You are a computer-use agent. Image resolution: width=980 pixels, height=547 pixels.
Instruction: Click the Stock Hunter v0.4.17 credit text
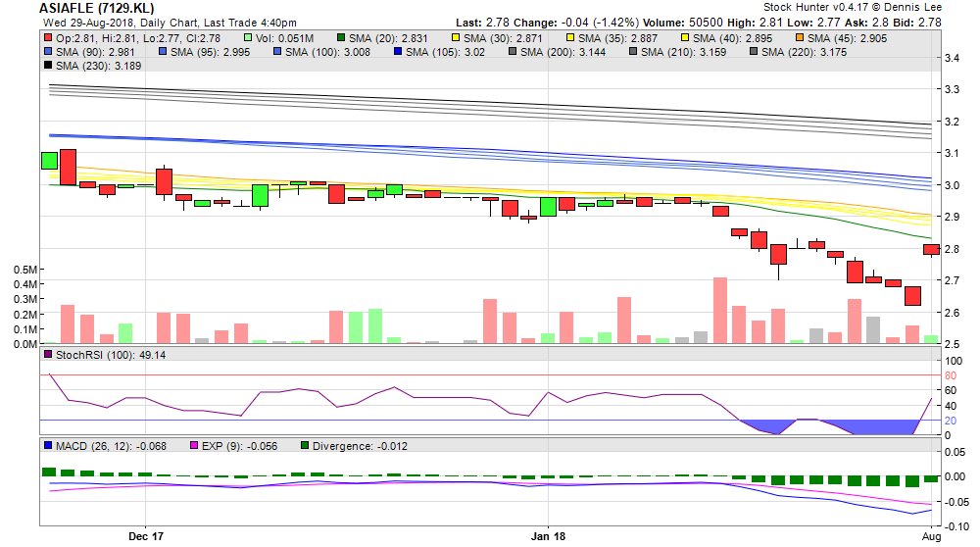[x=853, y=7]
